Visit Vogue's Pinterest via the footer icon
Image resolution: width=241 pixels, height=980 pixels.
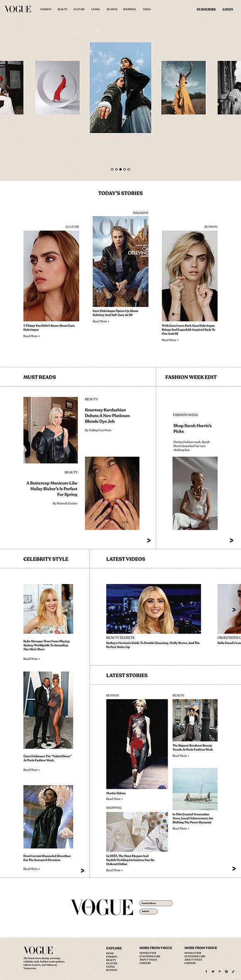tap(220, 971)
